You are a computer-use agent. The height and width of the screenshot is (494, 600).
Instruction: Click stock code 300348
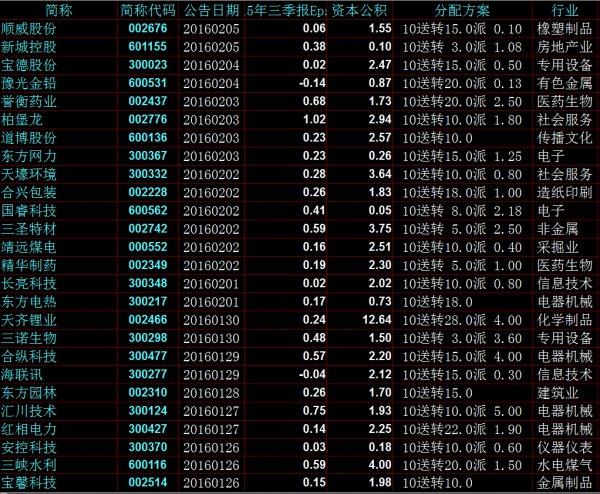(x=148, y=283)
